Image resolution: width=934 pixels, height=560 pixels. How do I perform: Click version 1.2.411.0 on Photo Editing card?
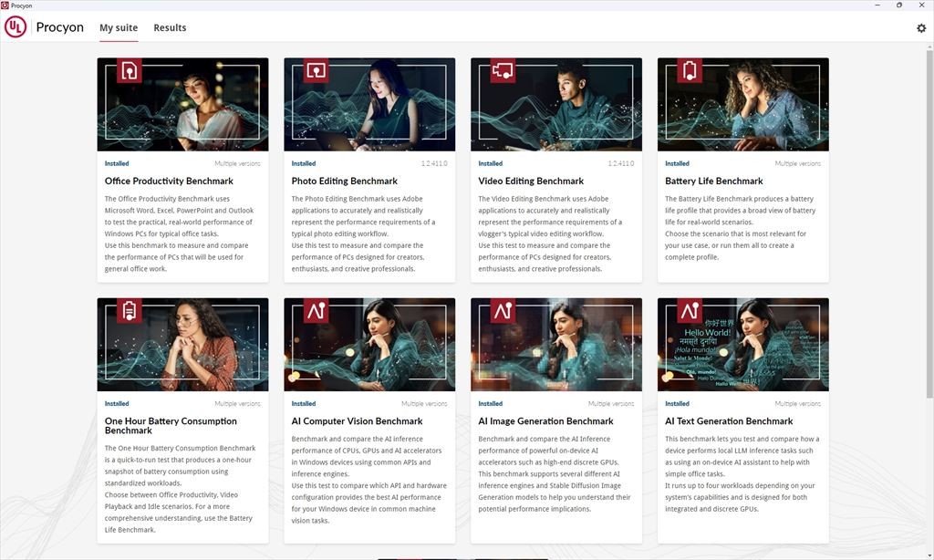433,163
